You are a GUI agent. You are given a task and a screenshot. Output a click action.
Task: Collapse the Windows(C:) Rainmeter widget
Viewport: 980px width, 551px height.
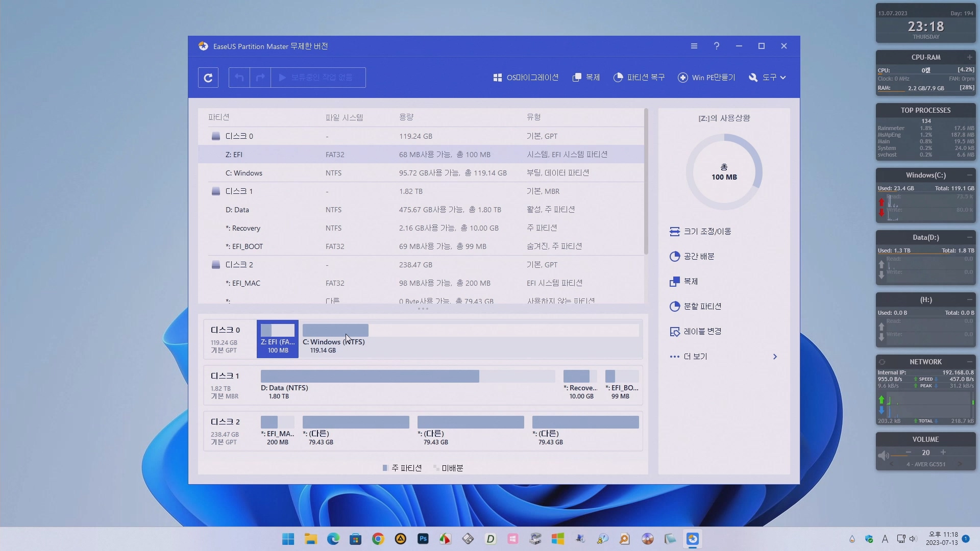click(x=969, y=175)
